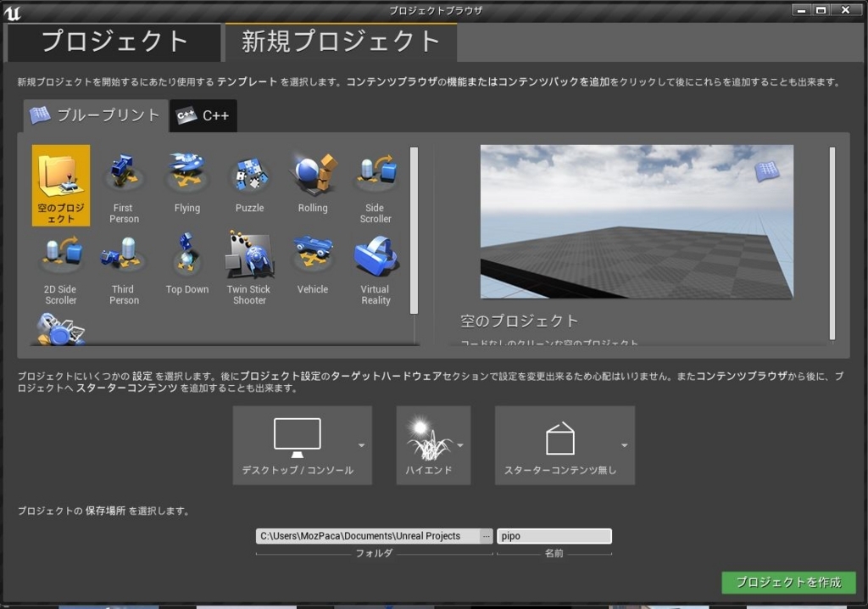Maximize the project browser window
The image size is (868, 609).
pos(821,10)
